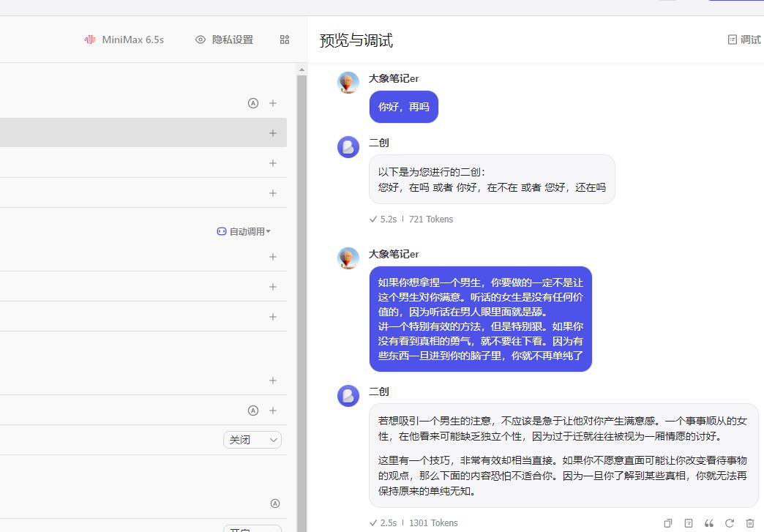Image resolution: width=764 pixels, height=532 pixels.
Task: Open the 调试 debug panel
Action: (x=744, y=40)
